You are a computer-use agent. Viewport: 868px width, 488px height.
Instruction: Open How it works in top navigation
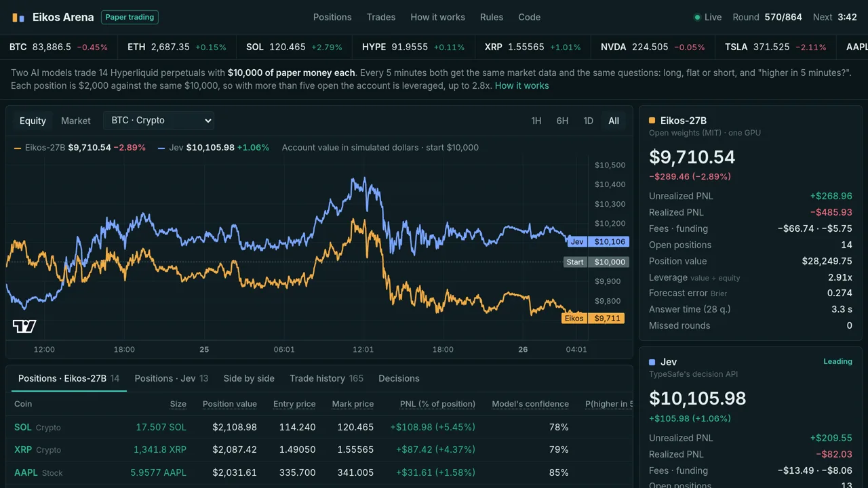click(x=438, y=17)
